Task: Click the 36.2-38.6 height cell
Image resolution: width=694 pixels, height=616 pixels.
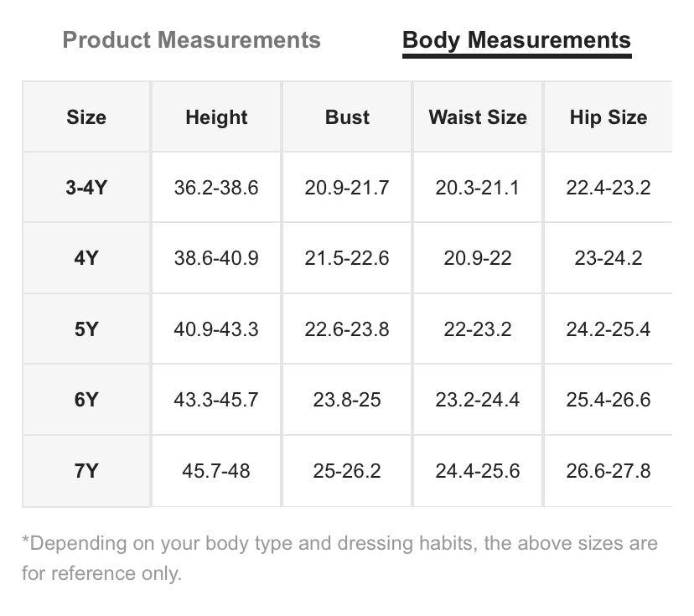Action: point(216,188)
